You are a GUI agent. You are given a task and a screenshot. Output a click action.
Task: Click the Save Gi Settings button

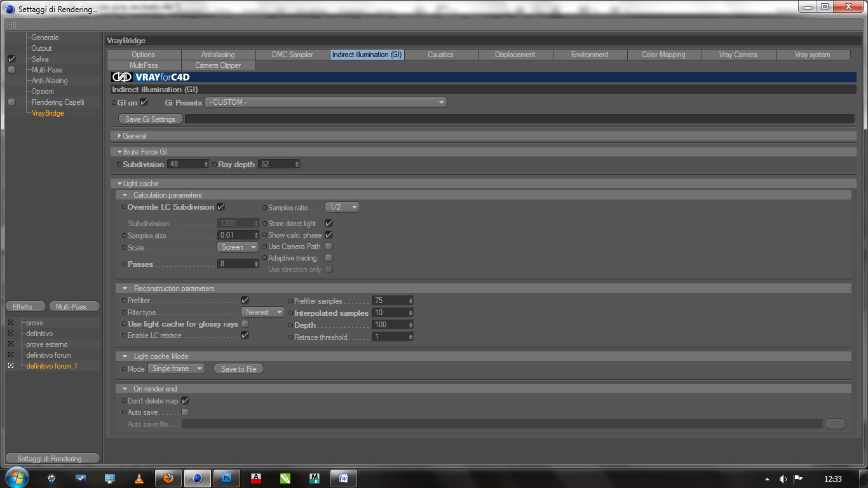(151, 119)
